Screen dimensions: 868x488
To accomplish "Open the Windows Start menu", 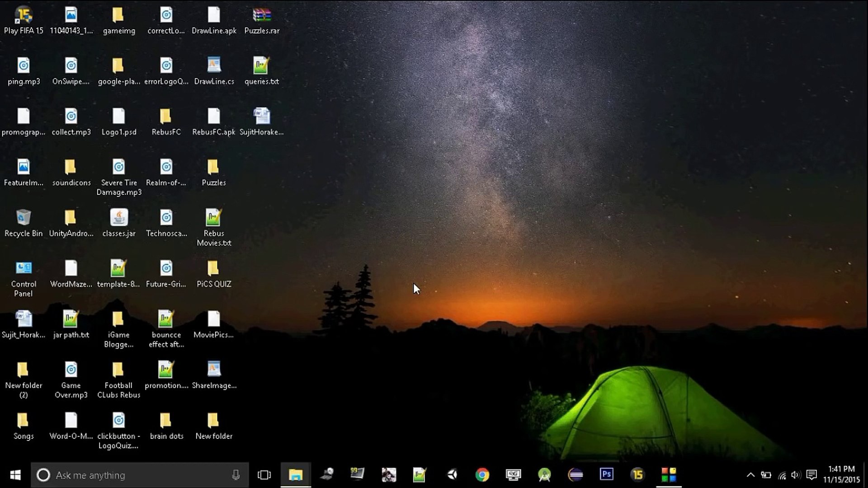I will pos(15,475).
